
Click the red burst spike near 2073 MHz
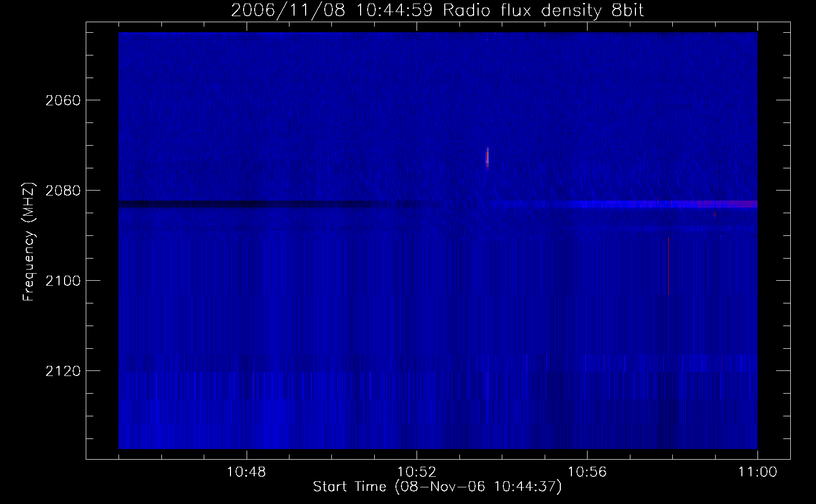(x=487, y=157)
